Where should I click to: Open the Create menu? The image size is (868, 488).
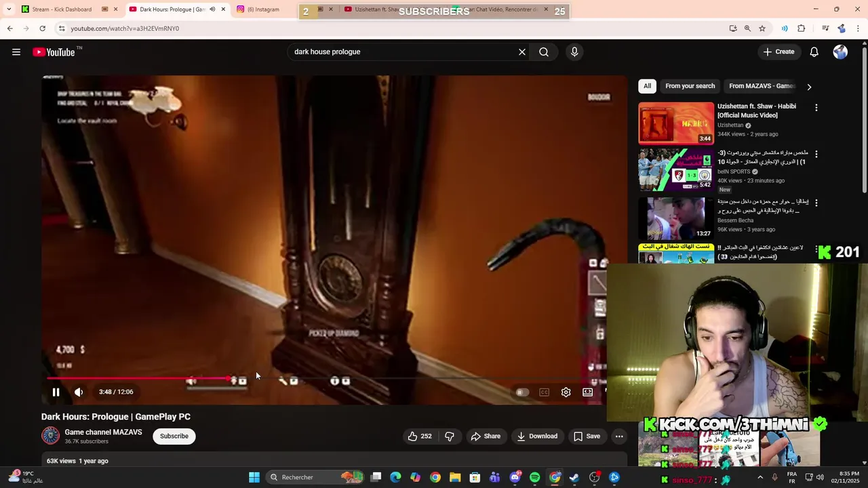pyautogui.click(x=778, y=52)
